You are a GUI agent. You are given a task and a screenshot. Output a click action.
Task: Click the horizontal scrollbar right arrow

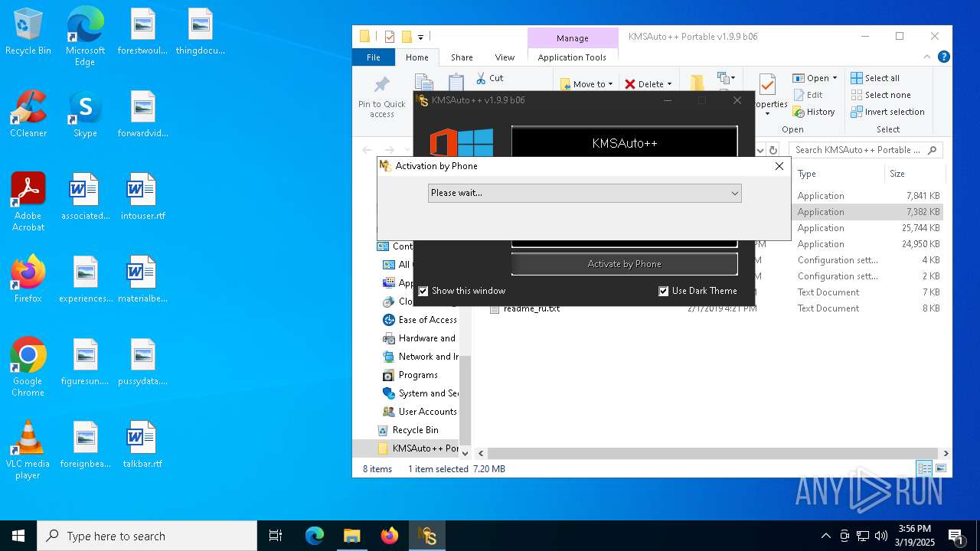point(946,453)
